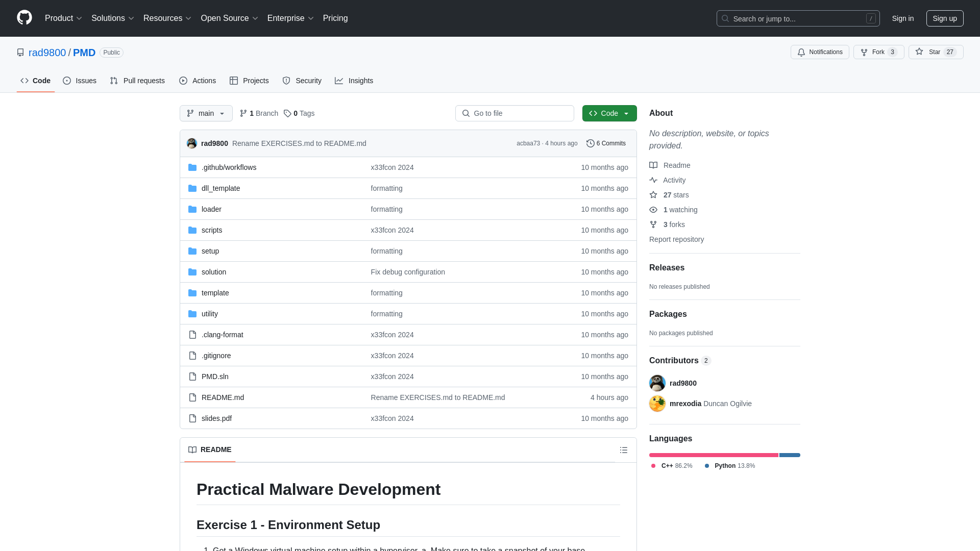Image resolution: width=980 pixels, height=551 pixels.
Task: Click Report repository link
Action: 676,239
